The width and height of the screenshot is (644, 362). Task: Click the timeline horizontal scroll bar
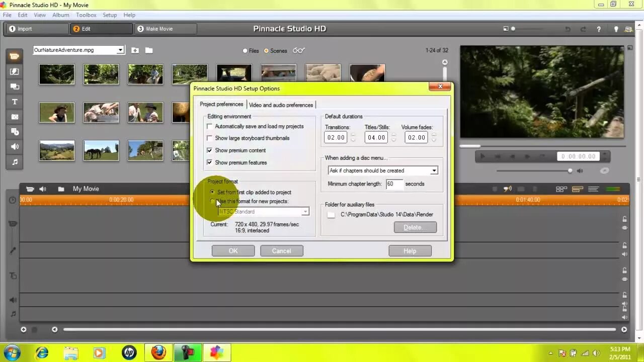pyautogui.click(x=340, y=330)
